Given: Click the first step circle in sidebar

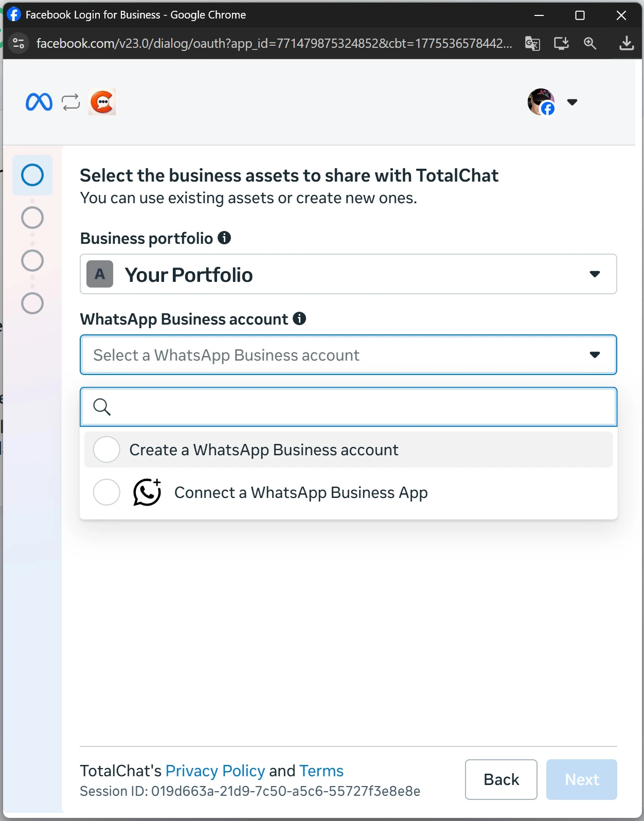Looking at the screenshot, I should 32,175.
